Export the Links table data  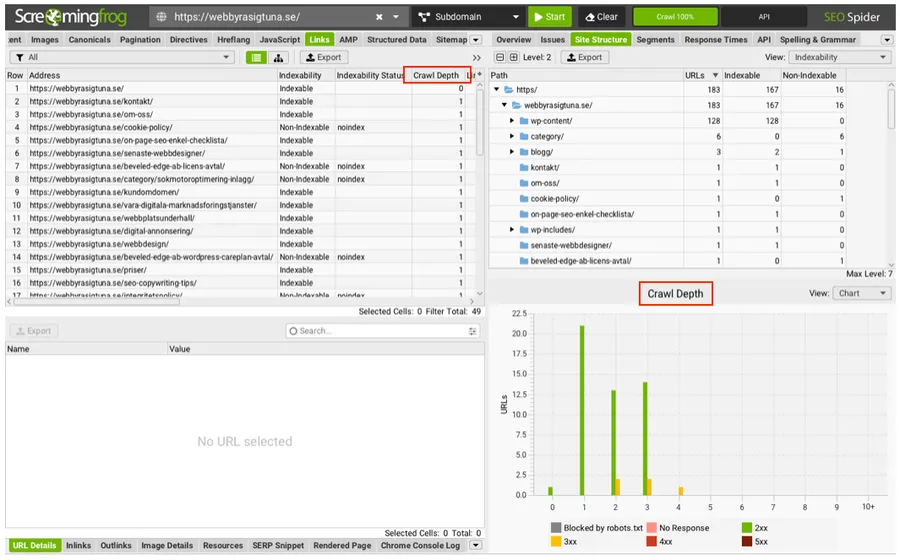(324, 57)
